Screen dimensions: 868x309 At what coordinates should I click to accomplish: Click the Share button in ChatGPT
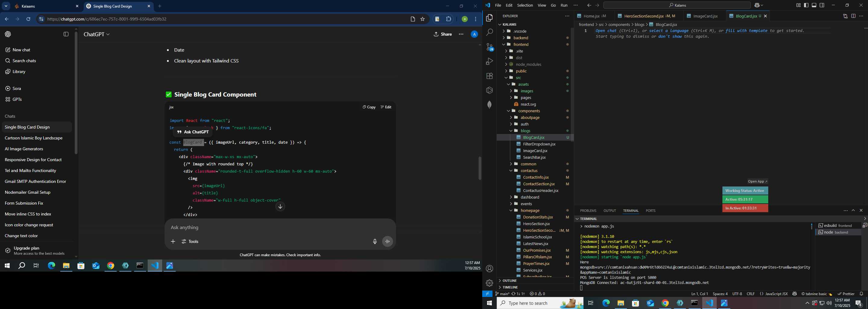click(443, 34)
